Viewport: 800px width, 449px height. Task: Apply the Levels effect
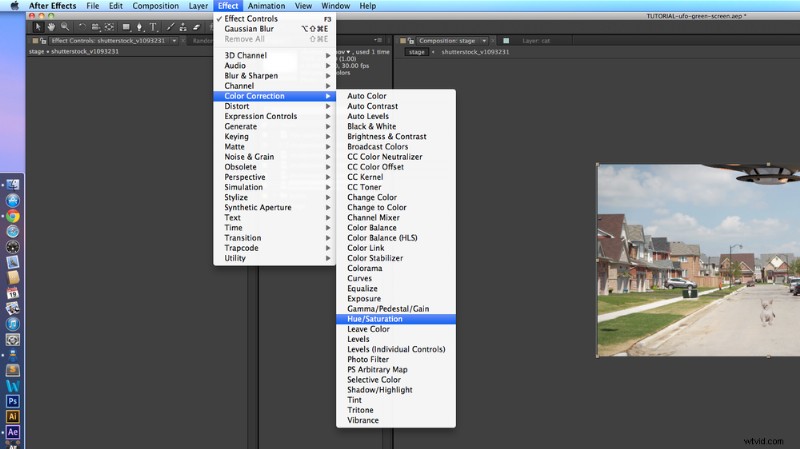click(x=396, y=339)
